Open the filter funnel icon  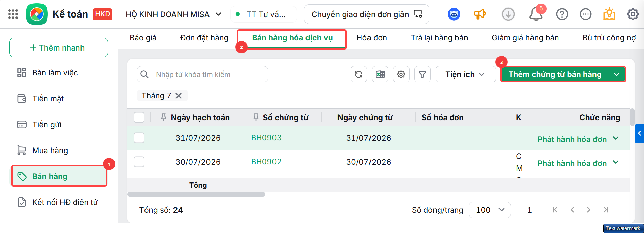422,74
